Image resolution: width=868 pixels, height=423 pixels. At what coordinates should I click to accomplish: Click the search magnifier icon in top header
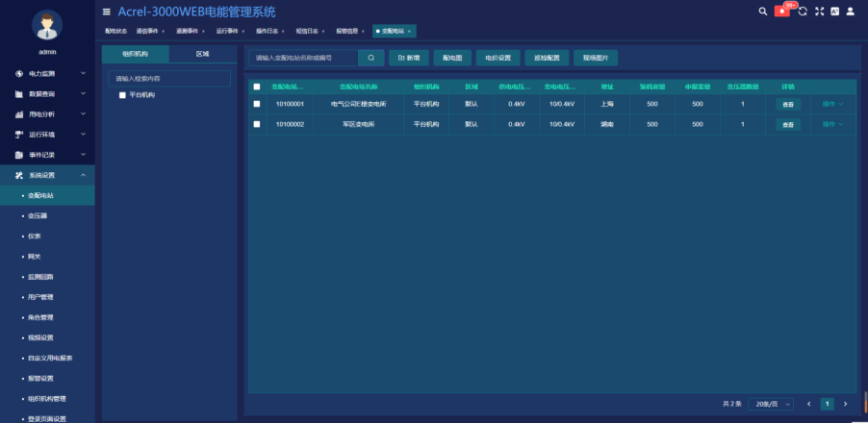[x=763, y=12]
